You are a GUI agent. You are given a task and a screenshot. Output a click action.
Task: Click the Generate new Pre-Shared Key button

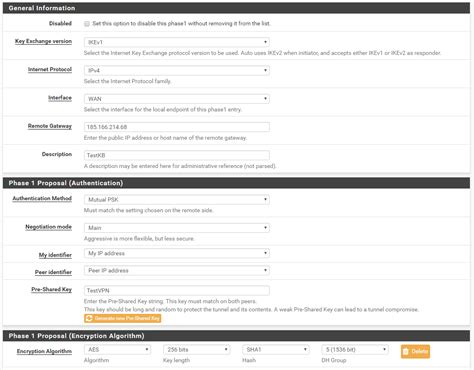coord(123,318)
